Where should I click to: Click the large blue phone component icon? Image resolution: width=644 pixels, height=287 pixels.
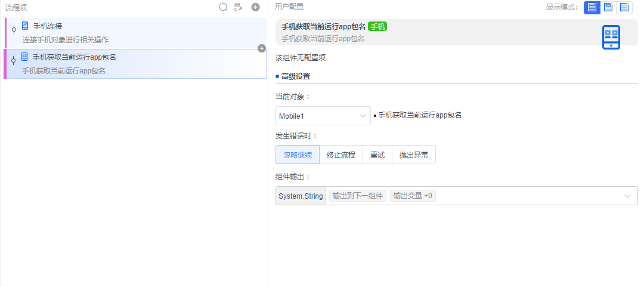tap(611, 38)
